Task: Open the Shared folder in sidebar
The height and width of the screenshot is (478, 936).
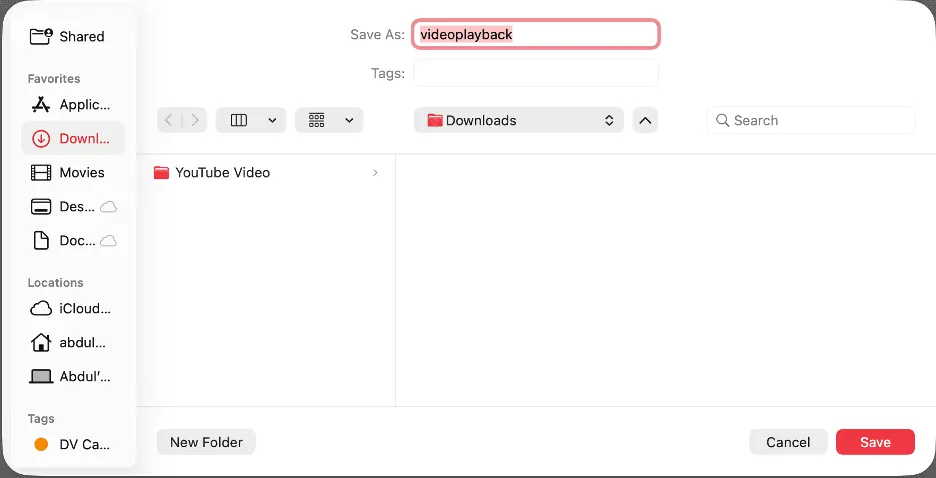Action: tap(68, 37)
